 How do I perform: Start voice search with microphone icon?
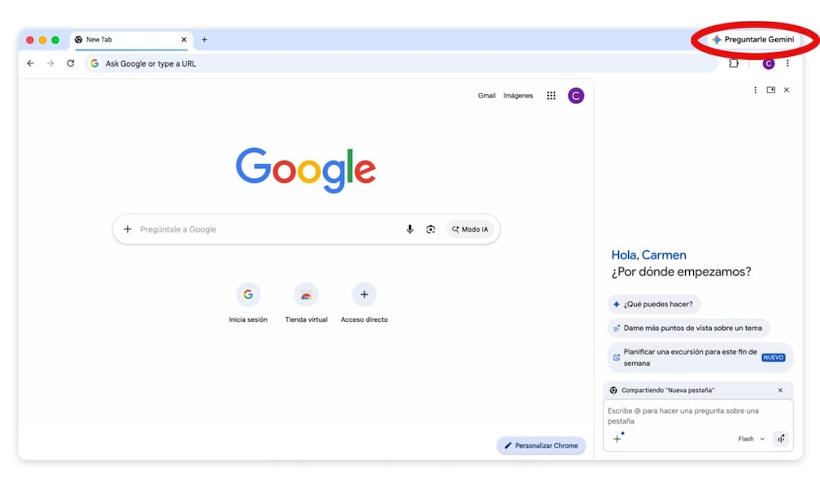410,229
